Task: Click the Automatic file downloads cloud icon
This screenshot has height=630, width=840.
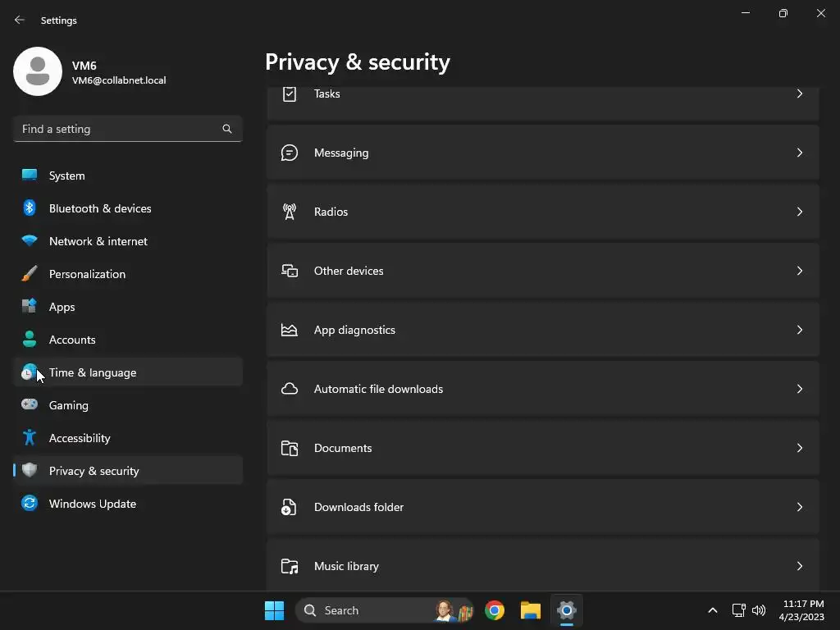Action: pos(289,389)
